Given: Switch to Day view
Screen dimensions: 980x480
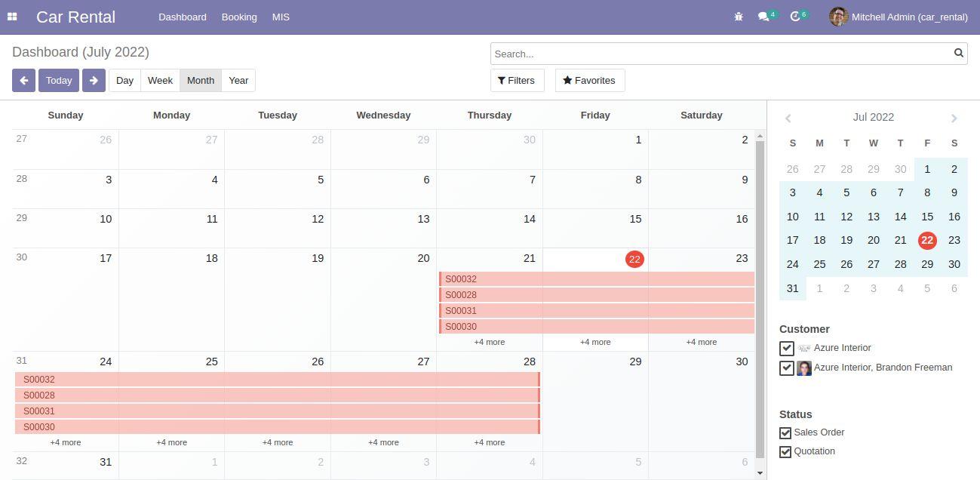Looking at the screenshot, I should 125,81.
